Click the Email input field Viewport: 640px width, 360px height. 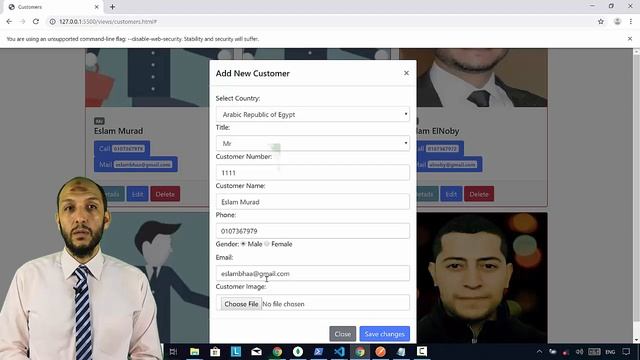click(x=313, y=273)
